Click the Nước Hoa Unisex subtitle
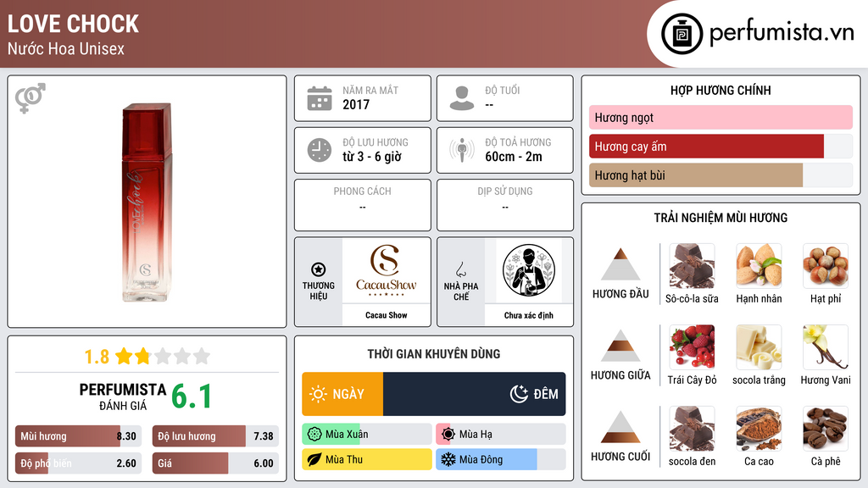 [66, 49]
